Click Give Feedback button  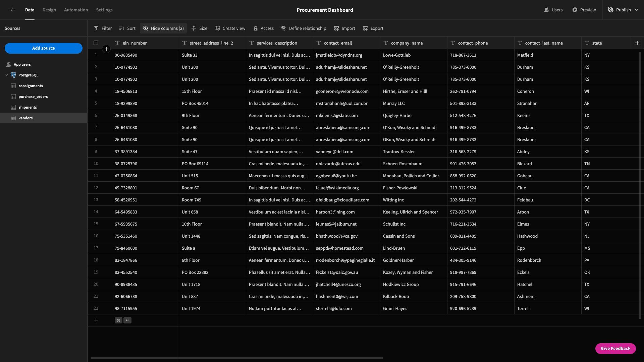[615, 349]
